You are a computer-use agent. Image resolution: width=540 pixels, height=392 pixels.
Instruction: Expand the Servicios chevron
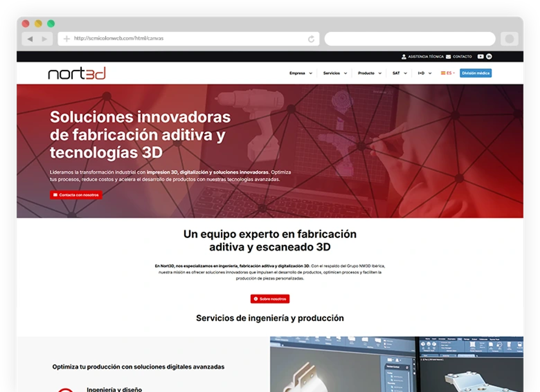[x=345, y=73]
